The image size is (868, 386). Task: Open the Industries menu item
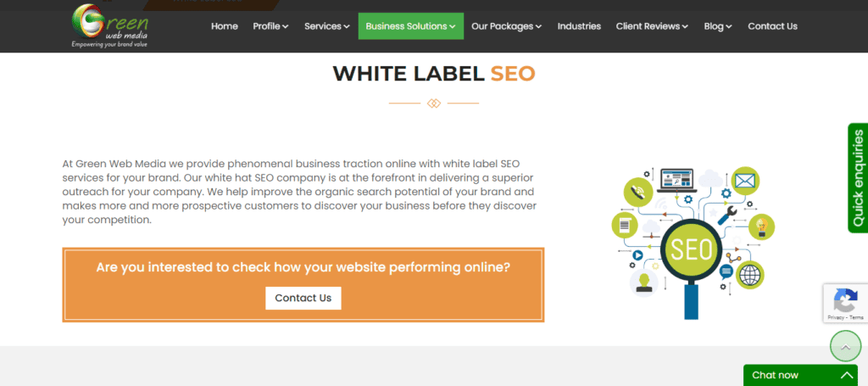point(579,26)
